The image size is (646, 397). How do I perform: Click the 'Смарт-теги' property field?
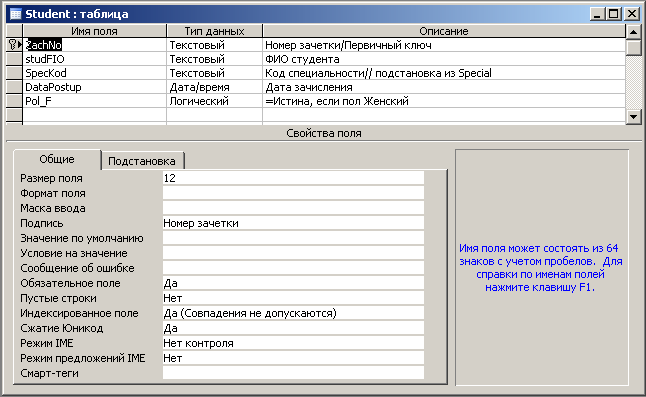293,373
